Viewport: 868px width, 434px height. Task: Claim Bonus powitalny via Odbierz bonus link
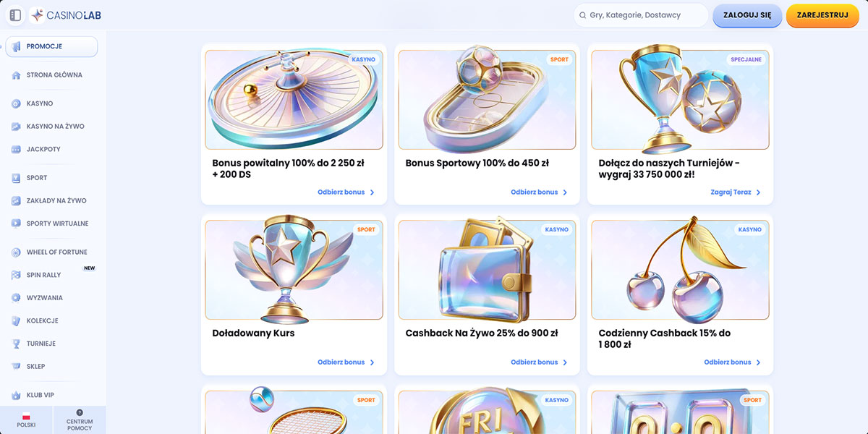click(346, 192)
